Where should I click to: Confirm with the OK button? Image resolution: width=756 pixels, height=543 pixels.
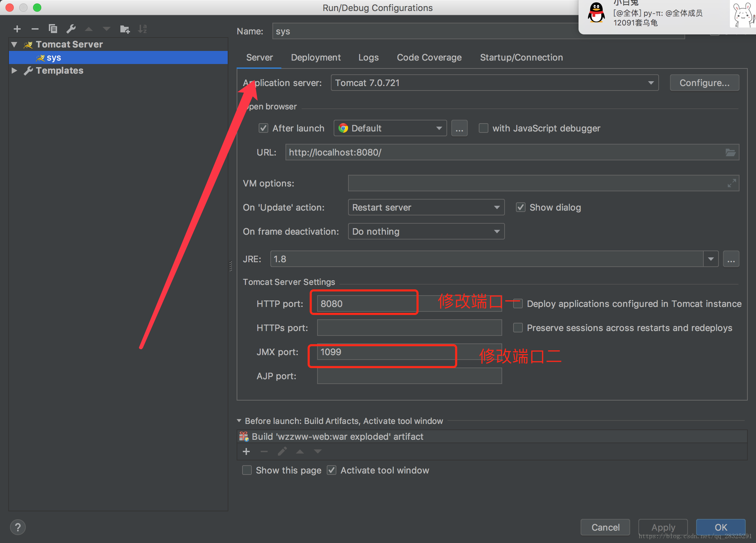click(721, 527)
